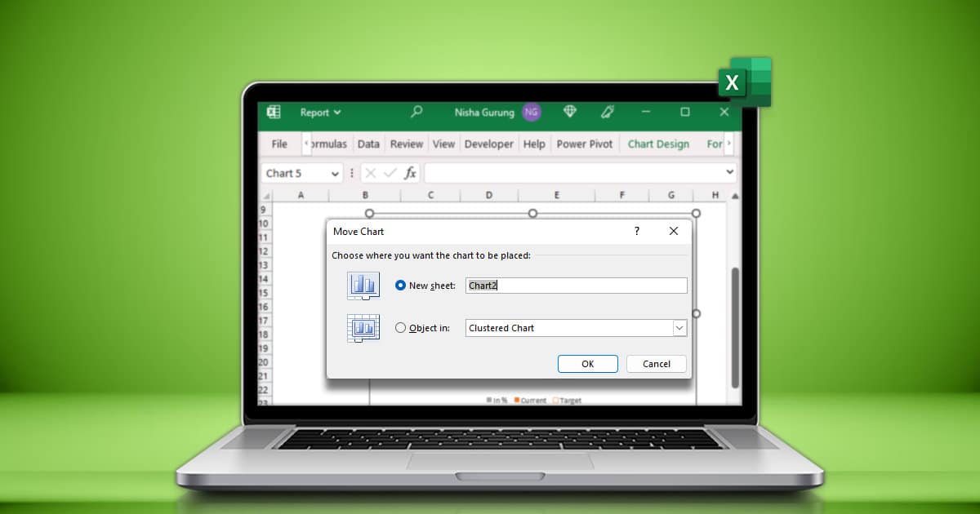The height and width of the screenshot is (514, 980).
Task: Cancel the Move Chart dialog
Action: (x=656, y=364)
